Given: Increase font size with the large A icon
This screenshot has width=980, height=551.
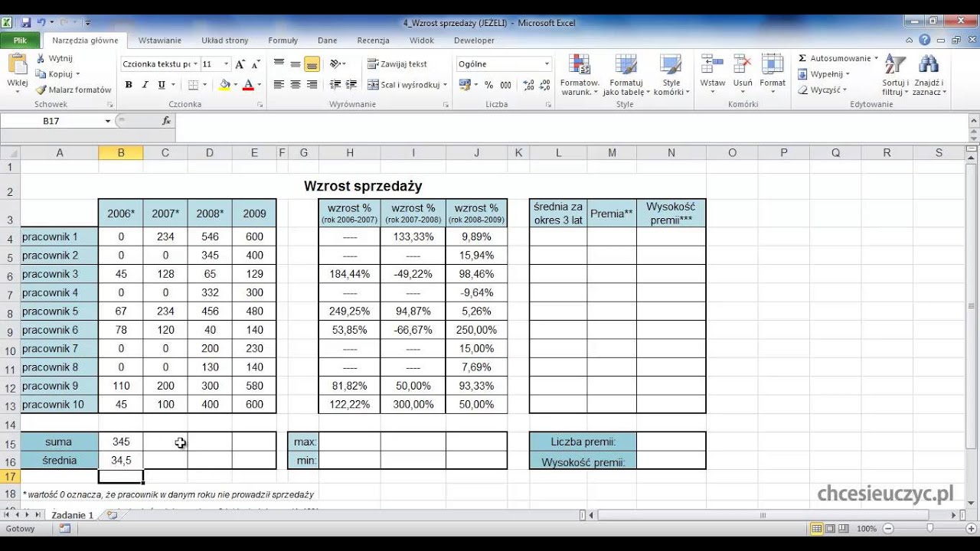Looking at the screenshot, I should (x=240, y=64).
